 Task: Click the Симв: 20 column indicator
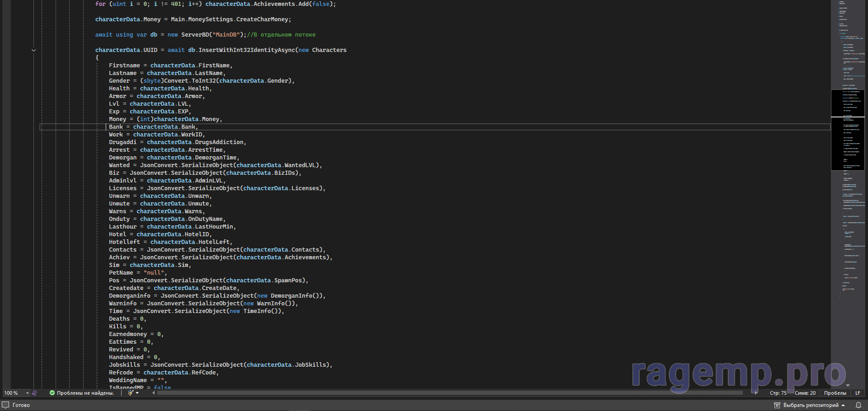(x=805, y=393)
